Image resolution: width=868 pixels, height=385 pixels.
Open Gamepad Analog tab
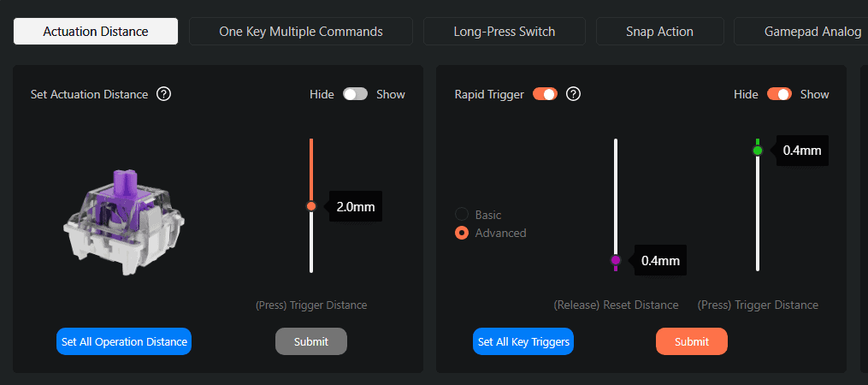(801, 32)
